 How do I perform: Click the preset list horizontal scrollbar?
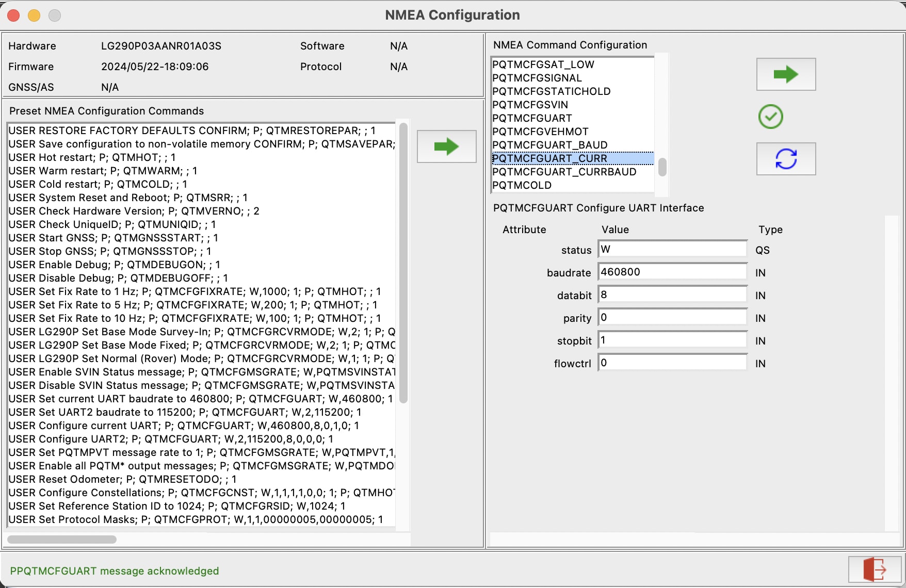click(62, 540)
